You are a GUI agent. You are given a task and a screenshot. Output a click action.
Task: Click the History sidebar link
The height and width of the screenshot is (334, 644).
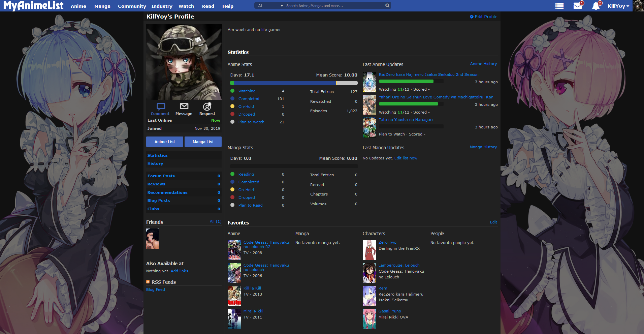[155, 163]
